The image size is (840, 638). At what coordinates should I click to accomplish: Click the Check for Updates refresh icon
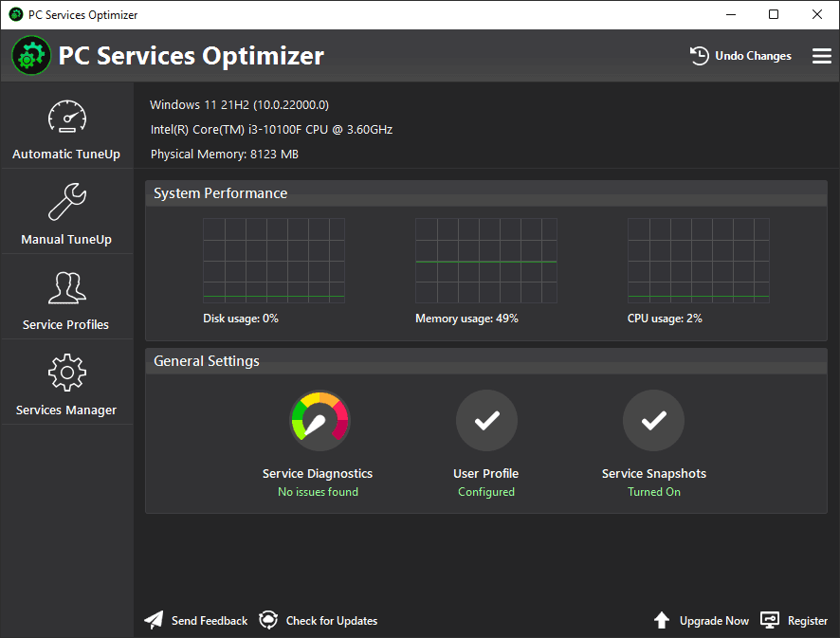pos(268,620)
